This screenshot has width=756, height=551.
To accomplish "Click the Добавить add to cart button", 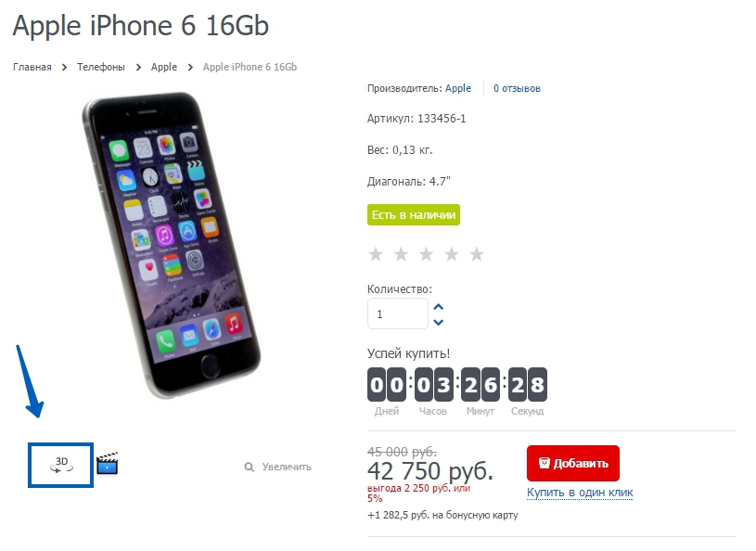I will click(x=572, y=463).
